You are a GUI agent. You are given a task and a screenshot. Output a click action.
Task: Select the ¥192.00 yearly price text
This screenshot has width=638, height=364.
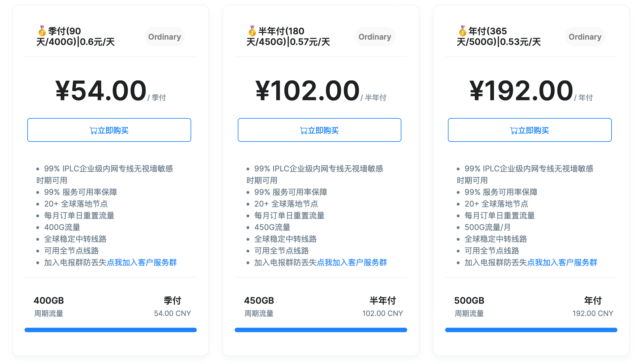[521, 90]
